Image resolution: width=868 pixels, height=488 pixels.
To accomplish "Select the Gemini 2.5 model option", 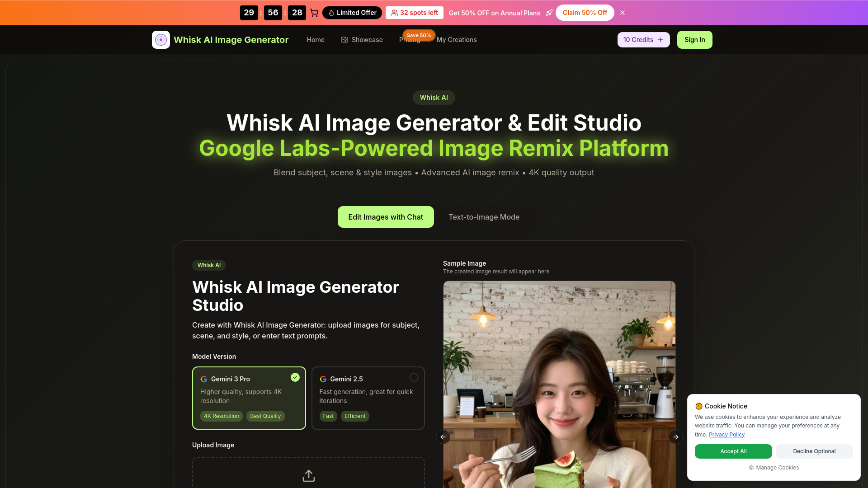I will coord(368,398).
